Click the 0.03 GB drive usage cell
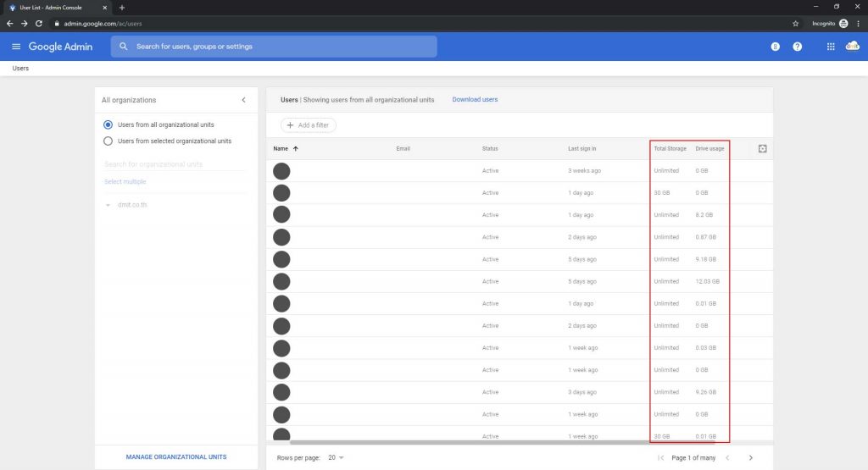This screenshot has height=470, width=868. [706, 348]
